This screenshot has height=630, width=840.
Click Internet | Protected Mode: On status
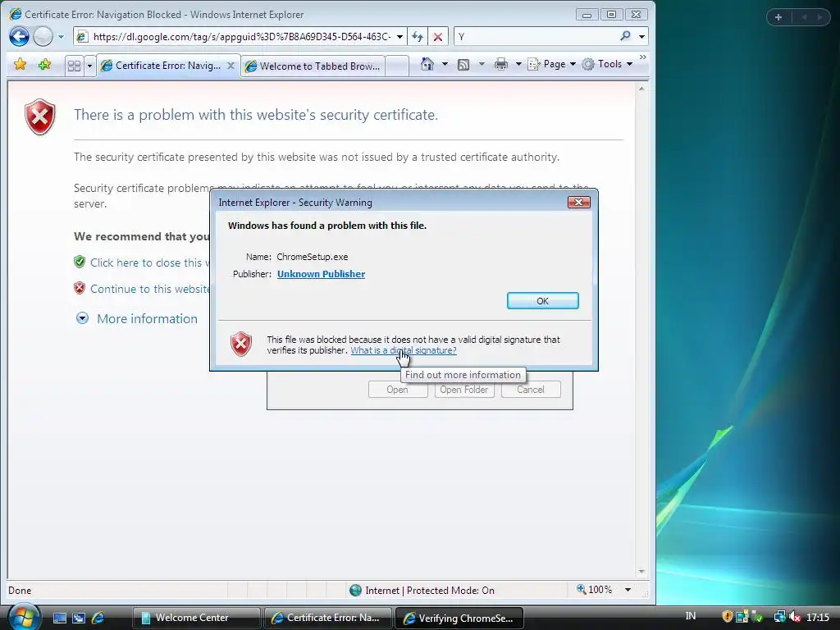click(422, 591)
